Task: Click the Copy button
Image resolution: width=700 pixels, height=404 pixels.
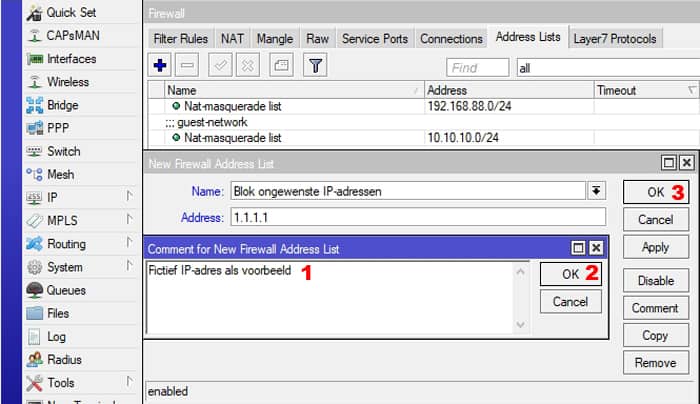Action: [656, 336]
